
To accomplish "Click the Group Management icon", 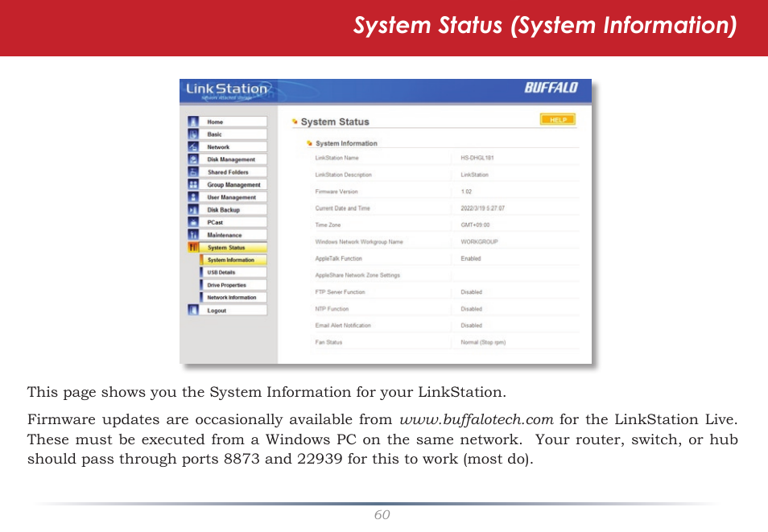I will [193, 184].
